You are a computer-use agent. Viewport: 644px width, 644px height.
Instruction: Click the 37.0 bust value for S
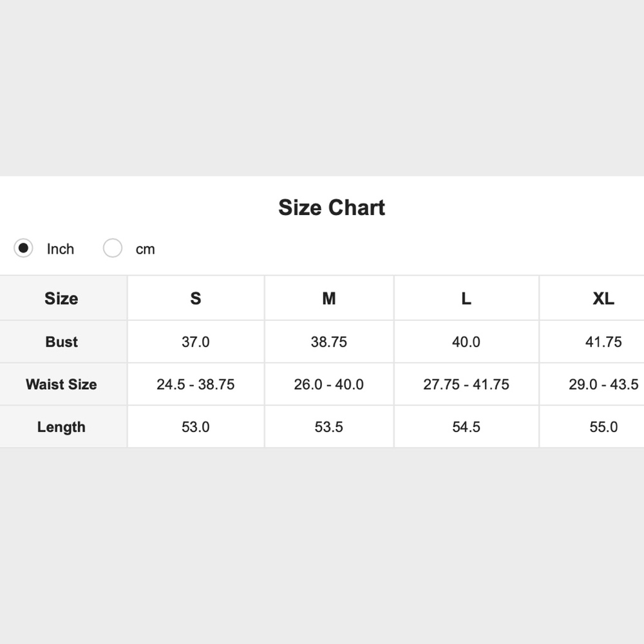(x=196, y=342)
